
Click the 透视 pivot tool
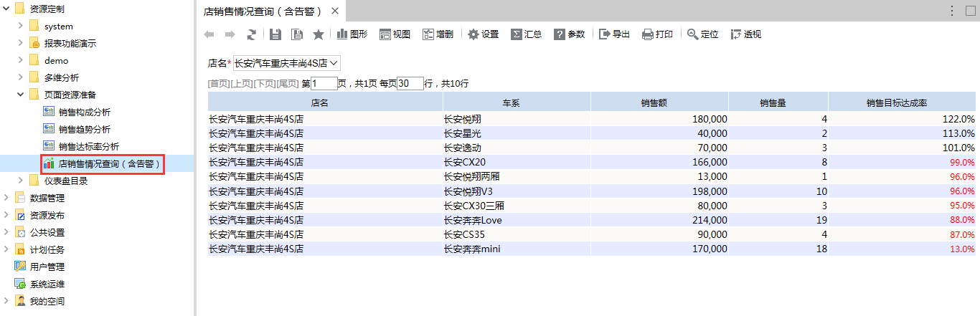click(x=746, y=34)
